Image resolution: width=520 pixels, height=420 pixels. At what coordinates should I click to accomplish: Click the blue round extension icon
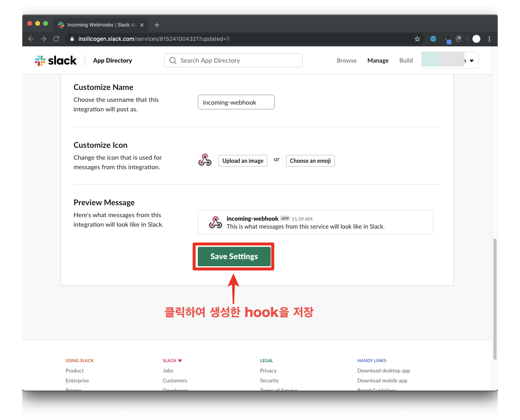click(x=433, y=39)
